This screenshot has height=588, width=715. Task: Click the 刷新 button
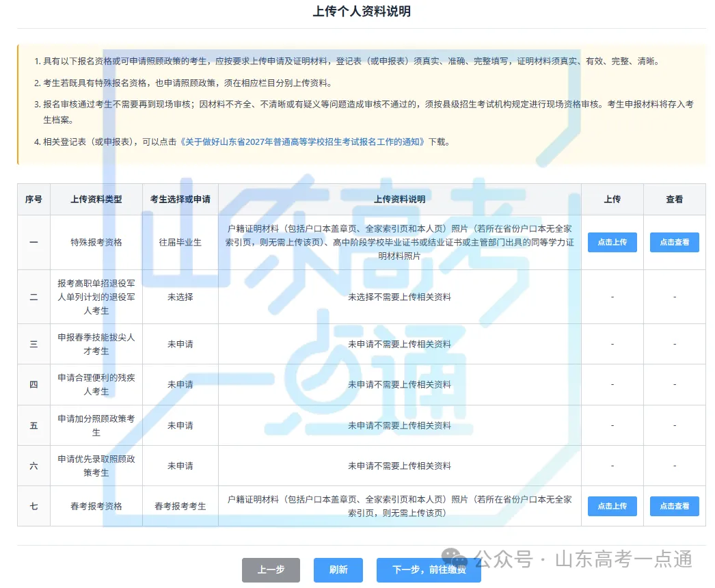[x=338, y=570]
